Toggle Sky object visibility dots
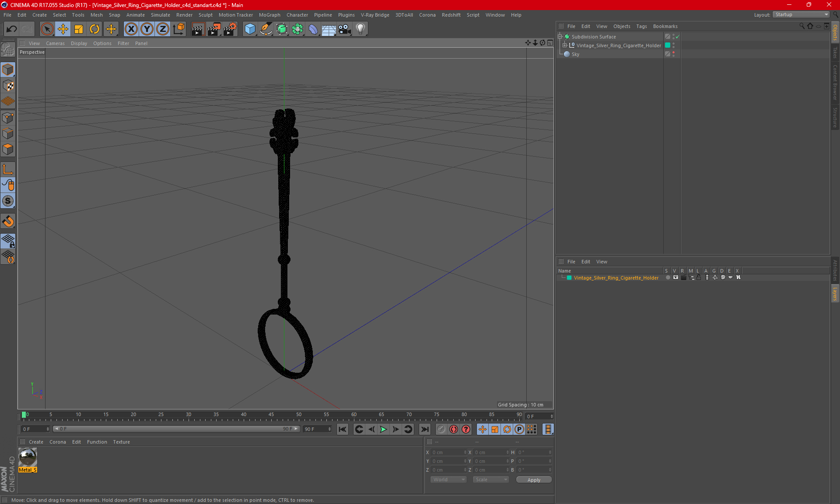Image resolution: width=840 pixels, height=504 pixels. (673, 54)
